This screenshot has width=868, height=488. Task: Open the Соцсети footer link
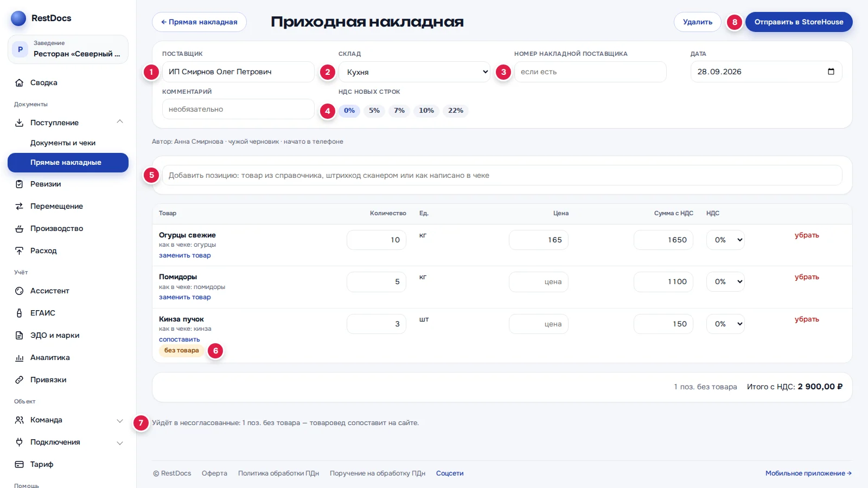pos(450,473)
